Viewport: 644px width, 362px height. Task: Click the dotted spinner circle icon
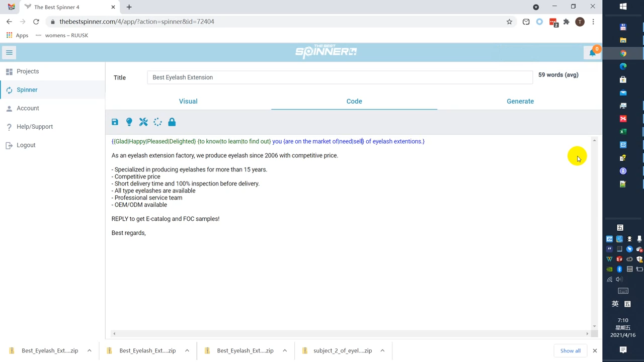coord(157,122)
